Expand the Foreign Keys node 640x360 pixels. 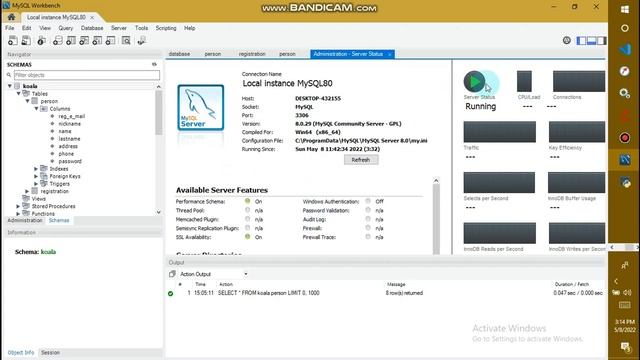tap(36, 176)
